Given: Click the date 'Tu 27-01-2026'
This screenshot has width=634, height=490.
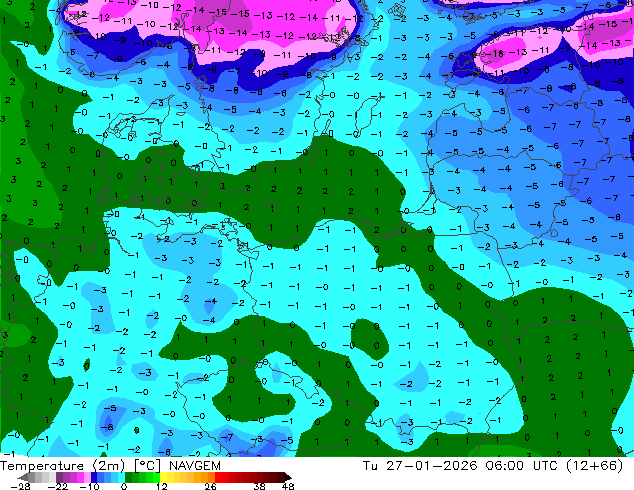Looking at the screenshot, I should (x=420, y=466).
